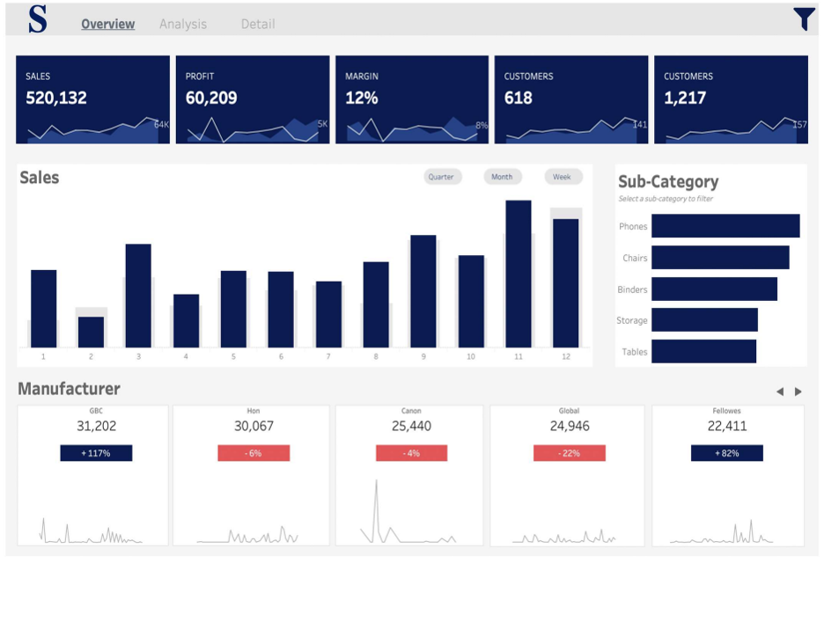This screenshot has height=644, width=824.
Task: Switch to the Overview tab
Action: coord(107,24)
